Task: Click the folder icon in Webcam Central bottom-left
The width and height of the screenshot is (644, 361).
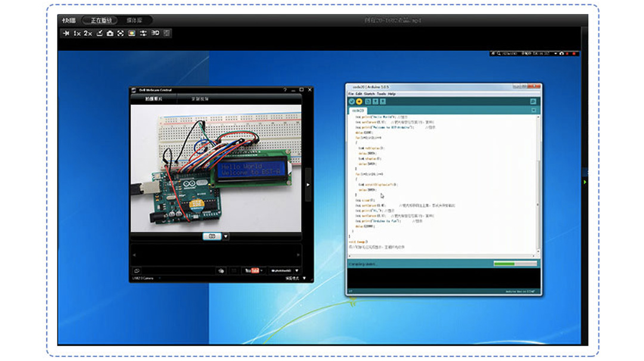Action: (x=137, y=270)
